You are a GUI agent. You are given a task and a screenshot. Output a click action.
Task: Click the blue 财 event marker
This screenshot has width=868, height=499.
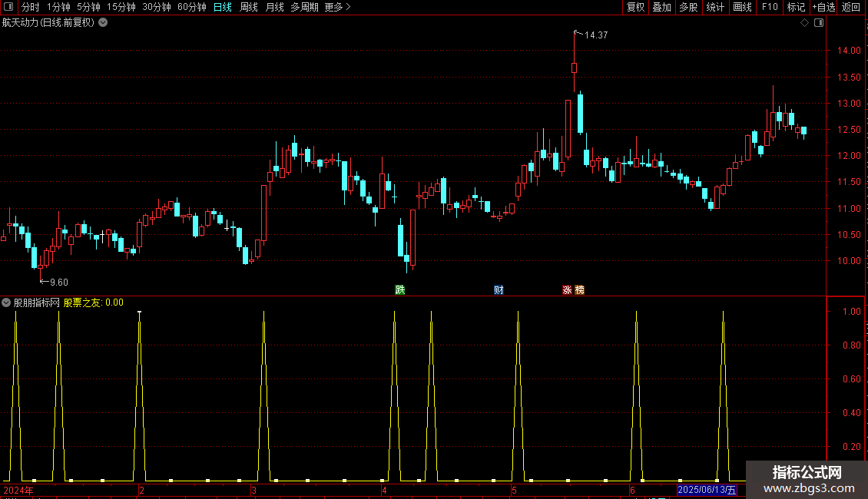click(499, 290)
